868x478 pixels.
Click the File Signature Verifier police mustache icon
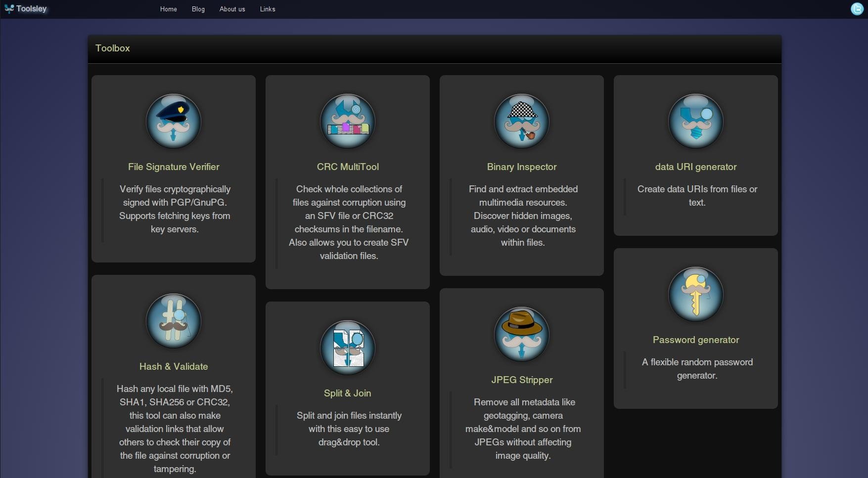[x=174, y=121]
